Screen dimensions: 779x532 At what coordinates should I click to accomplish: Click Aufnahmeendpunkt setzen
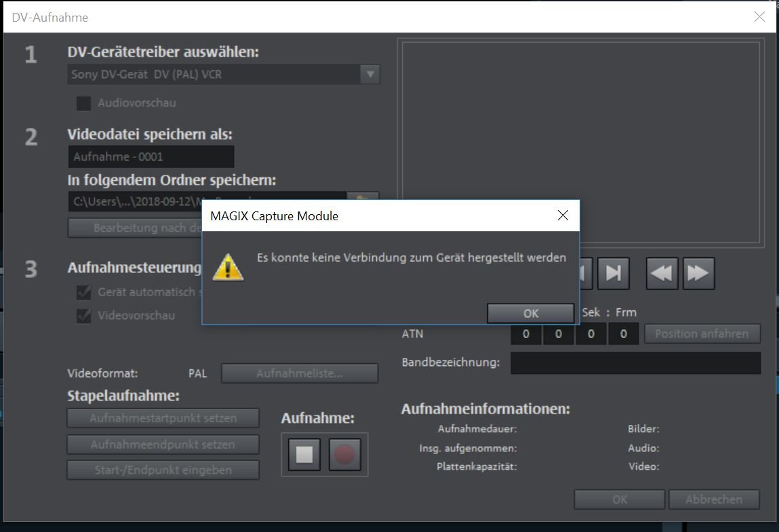[x=163, y=445]
